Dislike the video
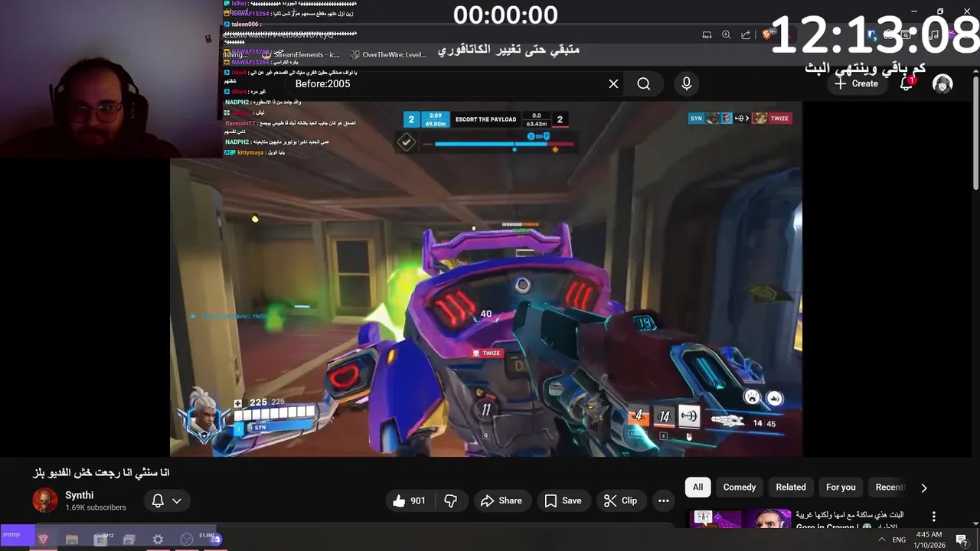The height and width of the screenshot is (551, 980). pyautogui.click(x=451, y=500)
